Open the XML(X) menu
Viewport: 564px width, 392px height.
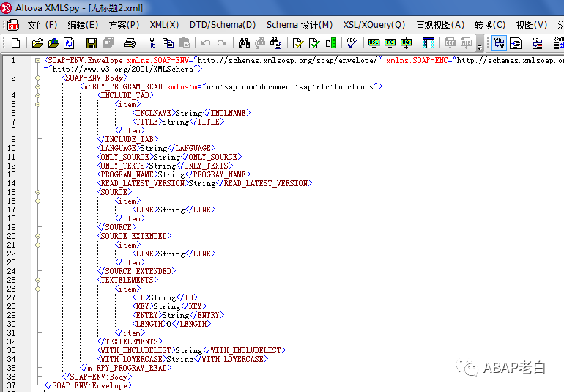click(164, 25)
